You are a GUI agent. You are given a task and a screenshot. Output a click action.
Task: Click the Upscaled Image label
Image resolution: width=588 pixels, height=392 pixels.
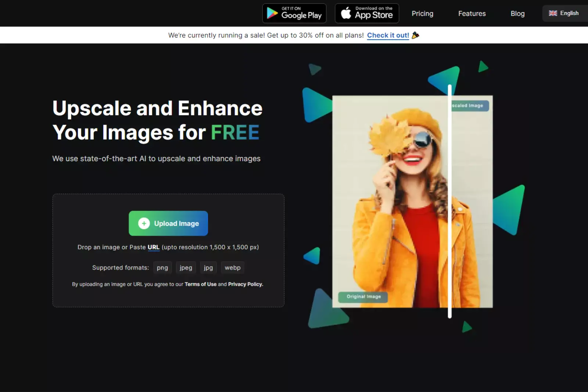point(469,106)
